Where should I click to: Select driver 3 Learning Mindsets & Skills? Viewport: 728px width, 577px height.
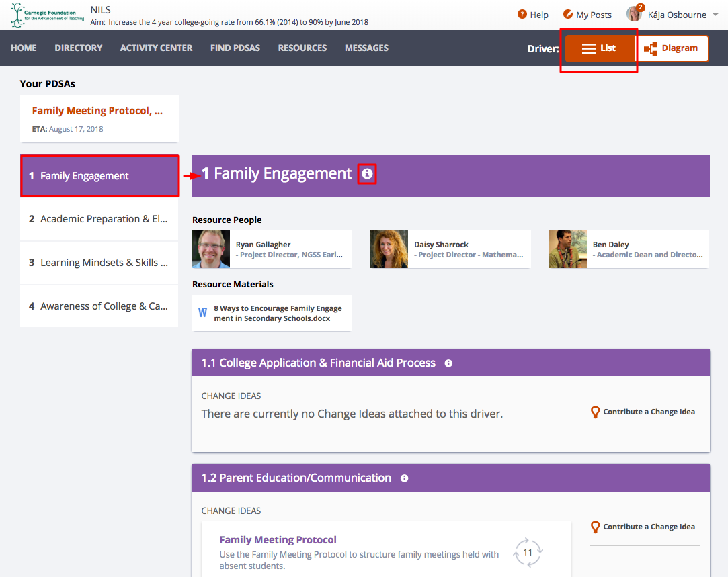coord(99,263)
